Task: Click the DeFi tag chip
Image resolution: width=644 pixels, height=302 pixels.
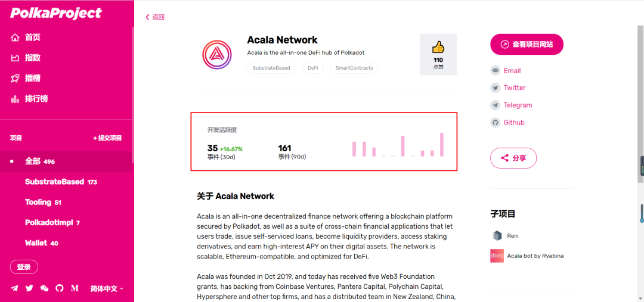Action: pos(312,68)
